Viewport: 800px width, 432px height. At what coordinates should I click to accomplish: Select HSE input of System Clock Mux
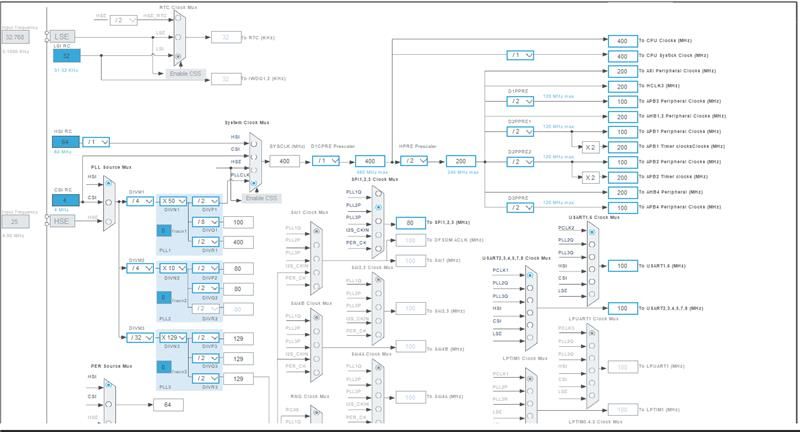coord(254,170)
